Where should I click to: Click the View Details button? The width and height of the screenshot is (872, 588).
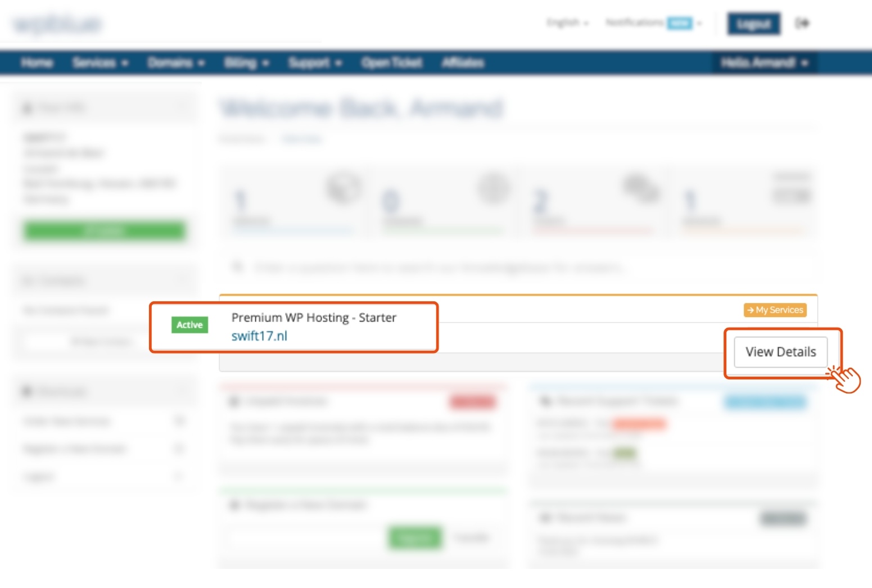point(780,352)
